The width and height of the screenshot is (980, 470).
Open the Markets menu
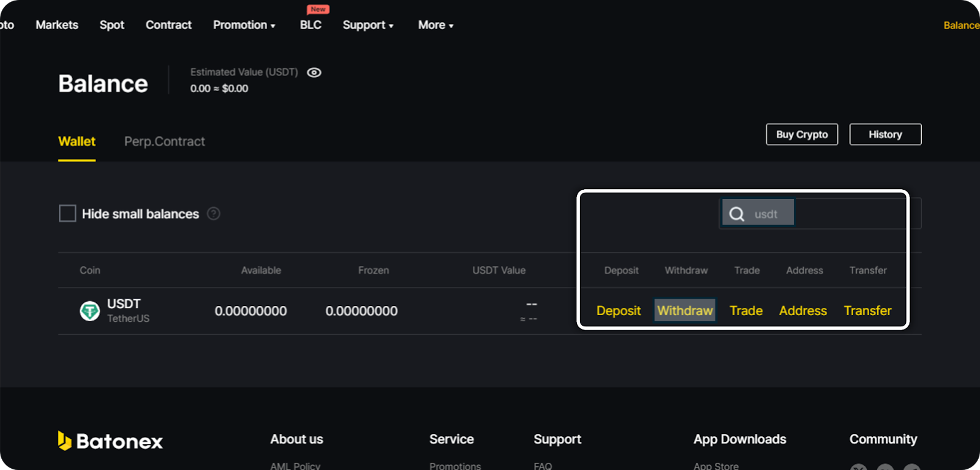57,25
